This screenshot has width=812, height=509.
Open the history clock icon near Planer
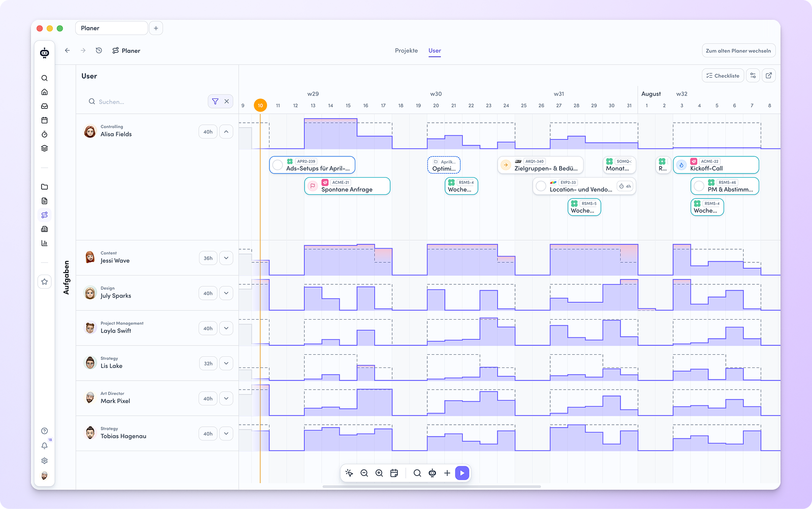[x=99, y=50]
